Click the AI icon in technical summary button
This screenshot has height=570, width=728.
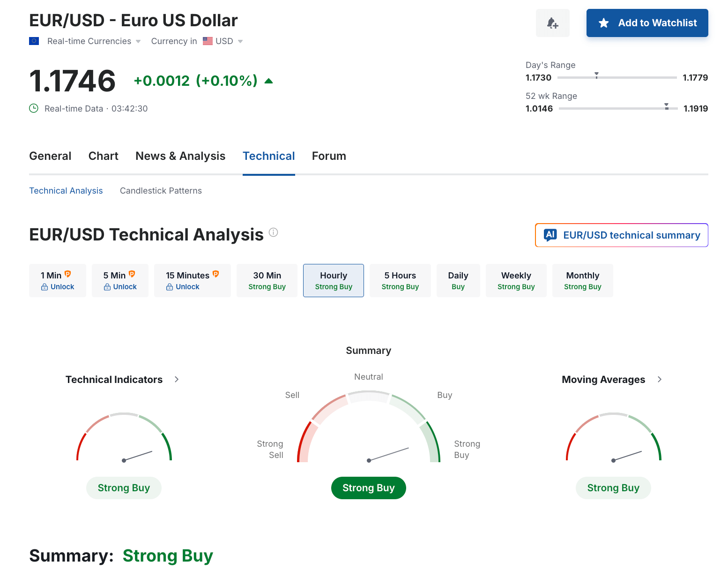[x=550, y=235]
